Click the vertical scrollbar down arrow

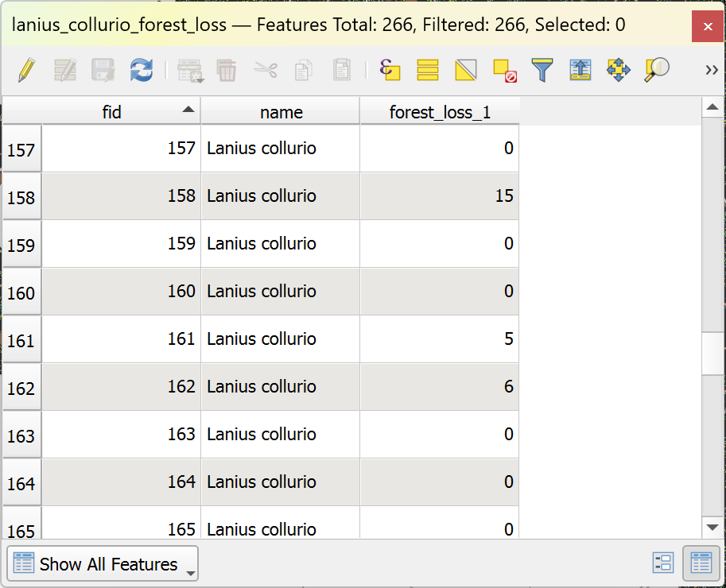[x=712, y=528]
